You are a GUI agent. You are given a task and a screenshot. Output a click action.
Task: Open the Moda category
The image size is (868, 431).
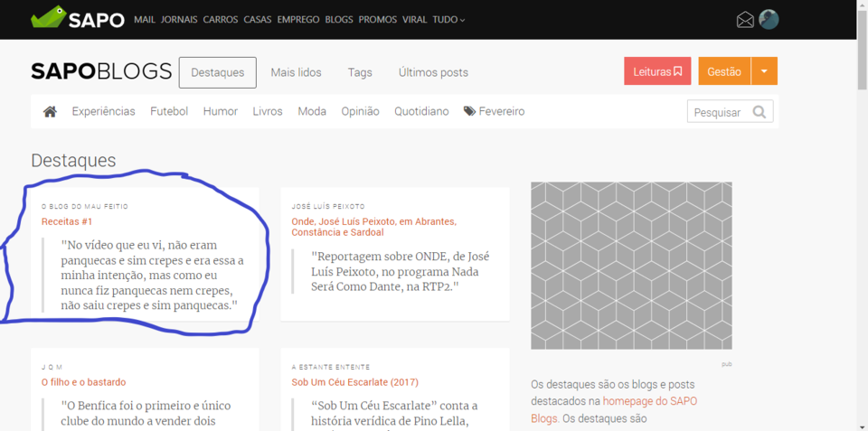point(312,112)
